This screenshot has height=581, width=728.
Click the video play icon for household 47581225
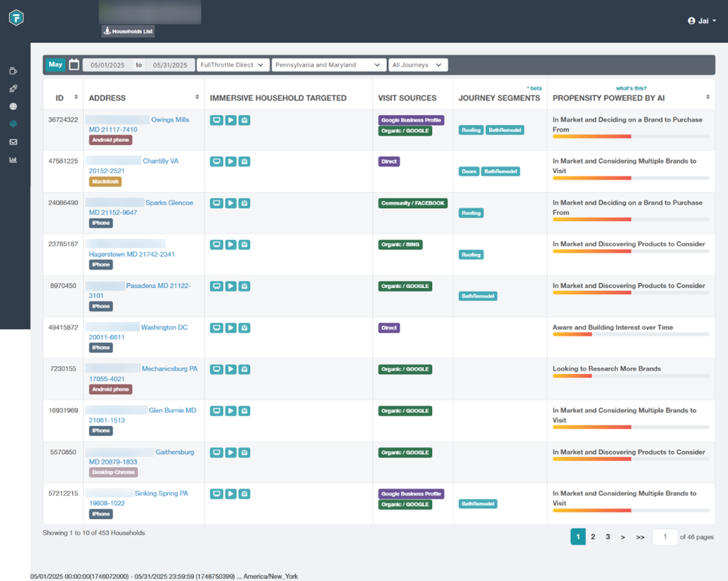(230, 161)
